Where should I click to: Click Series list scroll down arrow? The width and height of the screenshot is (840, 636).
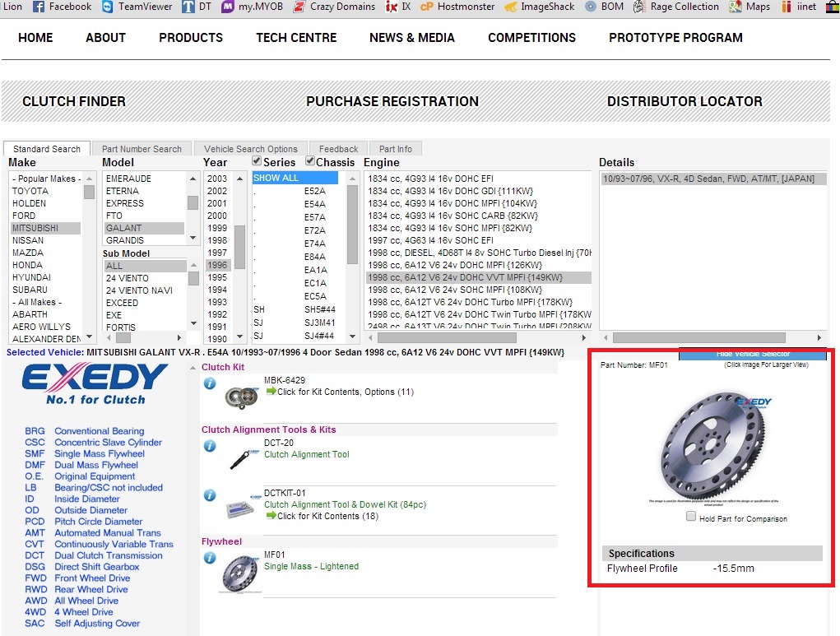pos(352,337)
